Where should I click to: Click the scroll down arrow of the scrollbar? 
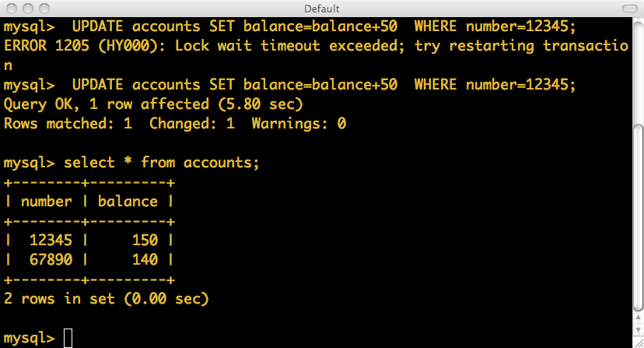(x=639, y=330)
